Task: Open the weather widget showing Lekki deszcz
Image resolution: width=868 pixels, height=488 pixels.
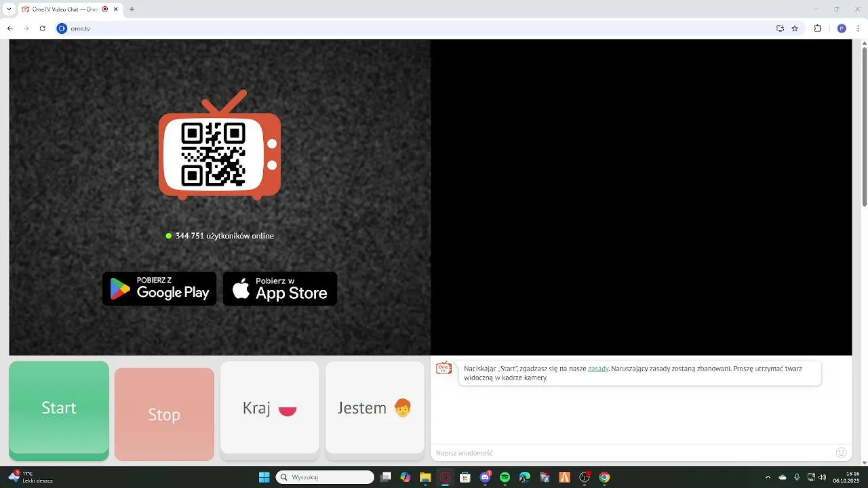Action: pyautogui.click(x=31, y=477)
